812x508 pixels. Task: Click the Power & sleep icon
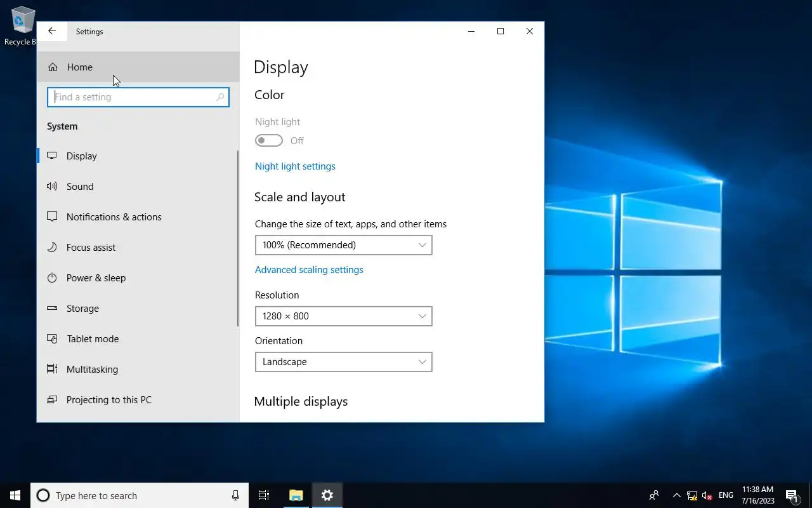coord(52,277)
